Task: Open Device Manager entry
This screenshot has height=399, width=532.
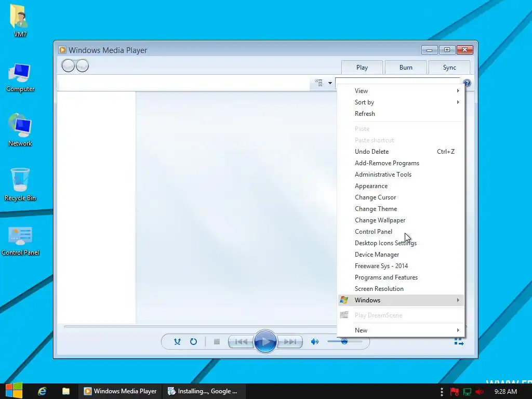Action: coord(401,255)
